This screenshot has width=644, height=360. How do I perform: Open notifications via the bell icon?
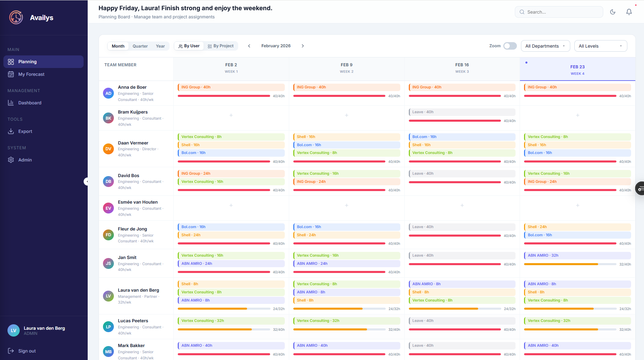click(629, 12)
